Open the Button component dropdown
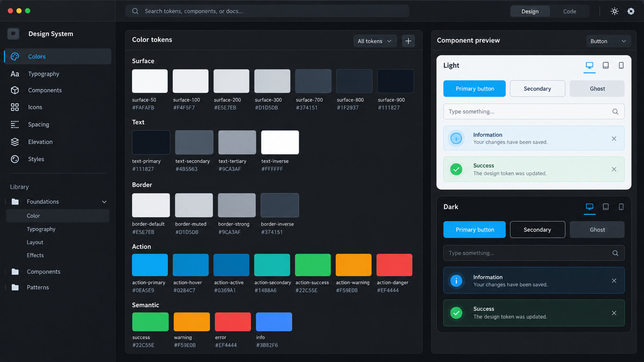This screenshot has width=644, height=362. tap(608, 41)
